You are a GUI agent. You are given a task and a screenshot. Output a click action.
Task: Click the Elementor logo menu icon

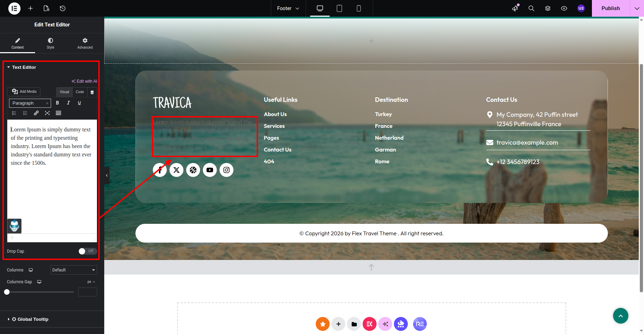click(14, 8)
